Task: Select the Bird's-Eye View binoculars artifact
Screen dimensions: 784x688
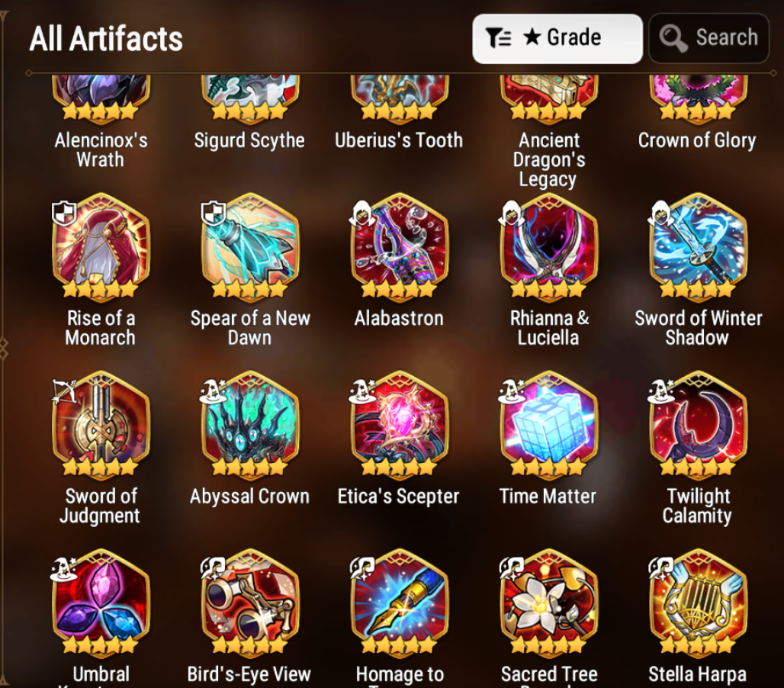Action: pyautogui.click(x=250, y=603)
